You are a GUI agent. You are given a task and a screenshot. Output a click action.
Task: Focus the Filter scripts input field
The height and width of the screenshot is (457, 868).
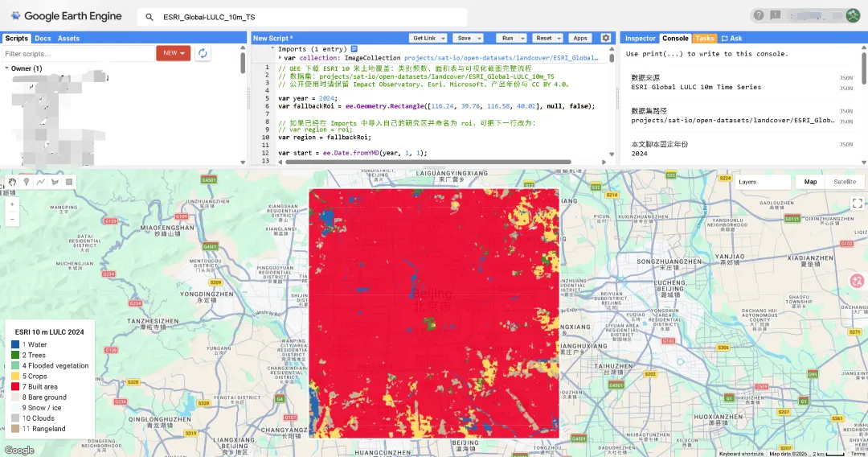coord(78,54)
